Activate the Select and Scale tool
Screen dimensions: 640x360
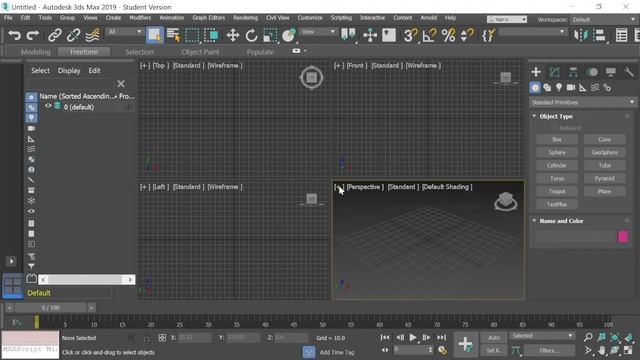(x=270, y=36)
